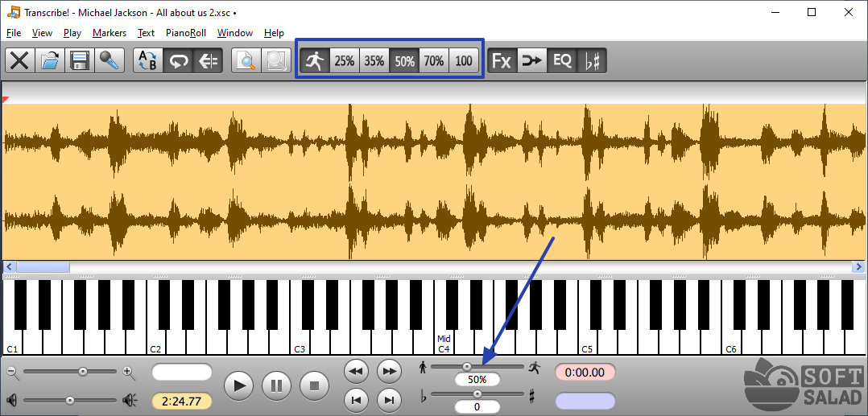Set playback speed to 35%
Viewport: 868px width, 416px height.
tap(374, 60)
